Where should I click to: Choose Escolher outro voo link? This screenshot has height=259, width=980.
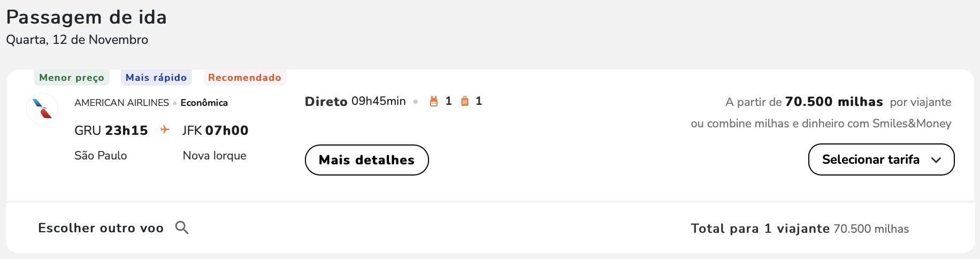(x=101, y=228)
